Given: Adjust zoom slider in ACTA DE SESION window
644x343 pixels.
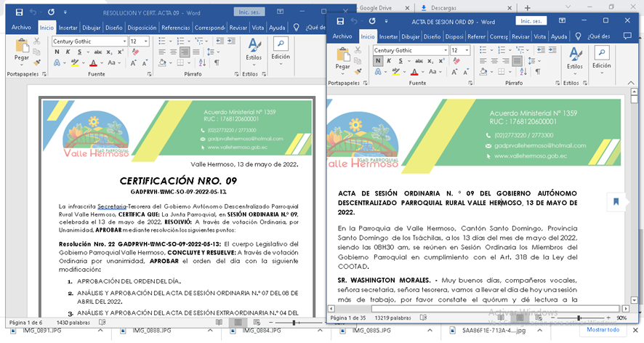Looking at the screenshot, I should tap(579, 318).
